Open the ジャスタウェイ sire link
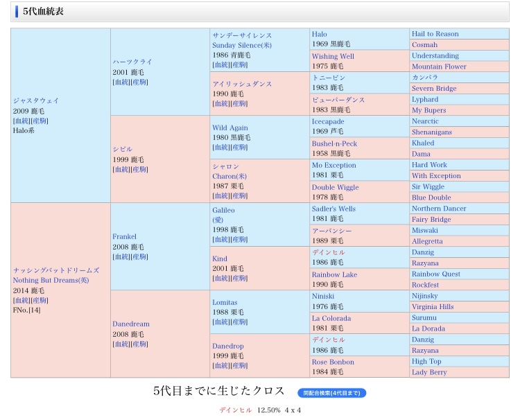The height and width of the screenshot is (420, 520). [x=35, y=100]
